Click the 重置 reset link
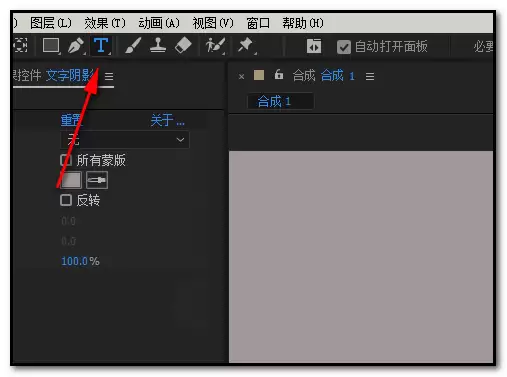This screenshot has width=507, height=377. coord(71,120)
